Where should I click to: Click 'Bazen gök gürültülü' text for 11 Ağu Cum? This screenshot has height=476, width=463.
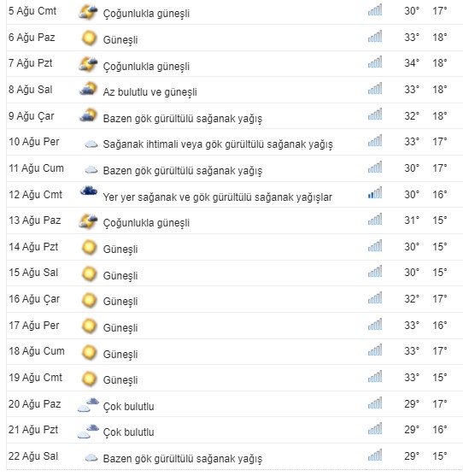(182, 171)
